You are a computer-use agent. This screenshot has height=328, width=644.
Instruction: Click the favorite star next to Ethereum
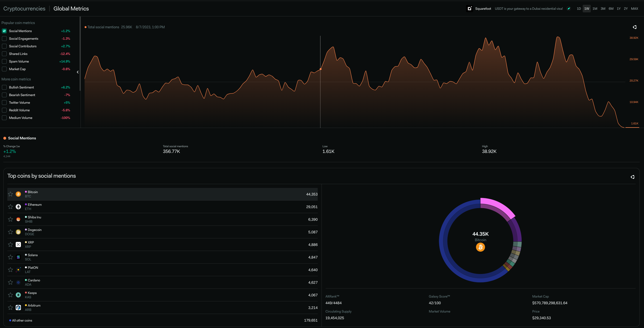coord(10,207)
